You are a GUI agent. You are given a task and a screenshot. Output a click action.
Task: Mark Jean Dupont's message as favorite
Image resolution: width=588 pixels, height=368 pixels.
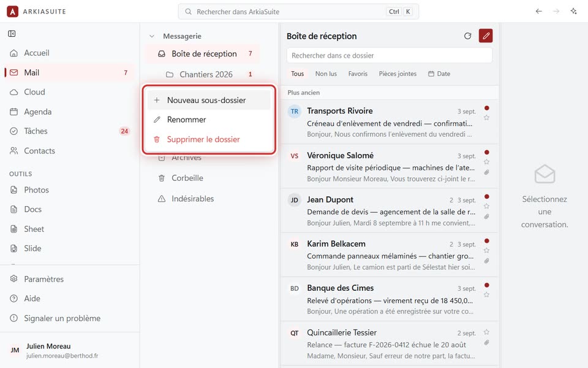(x=486, y=206)
